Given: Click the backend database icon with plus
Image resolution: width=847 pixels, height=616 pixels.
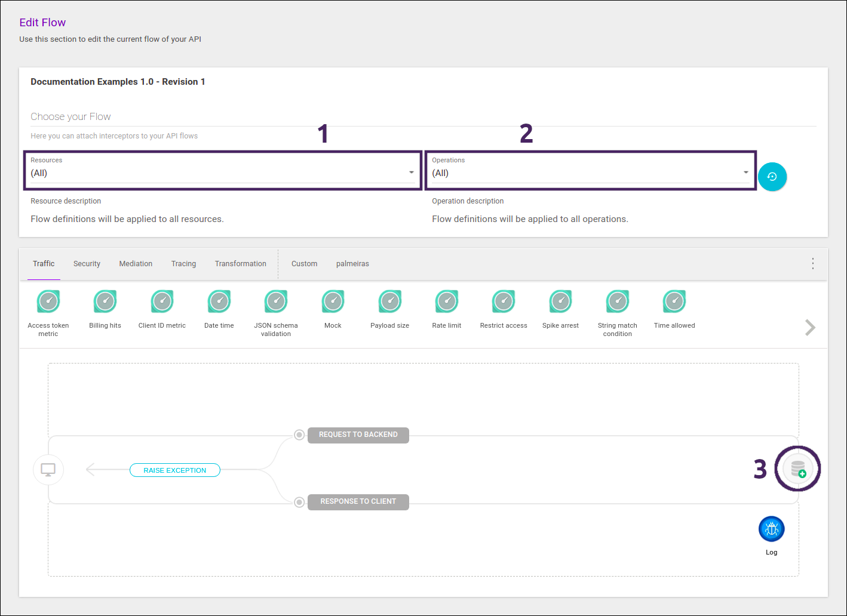Looking at the screenshot, I should tap(798, 469).
